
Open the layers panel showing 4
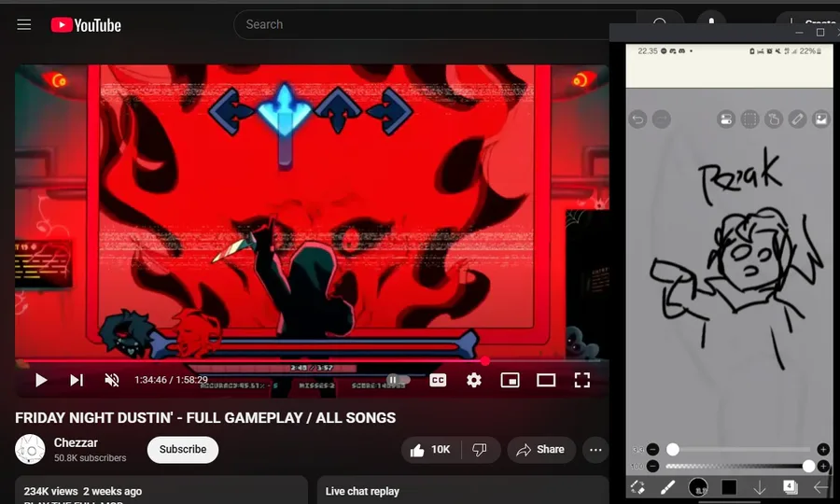[x=790, y=486]
